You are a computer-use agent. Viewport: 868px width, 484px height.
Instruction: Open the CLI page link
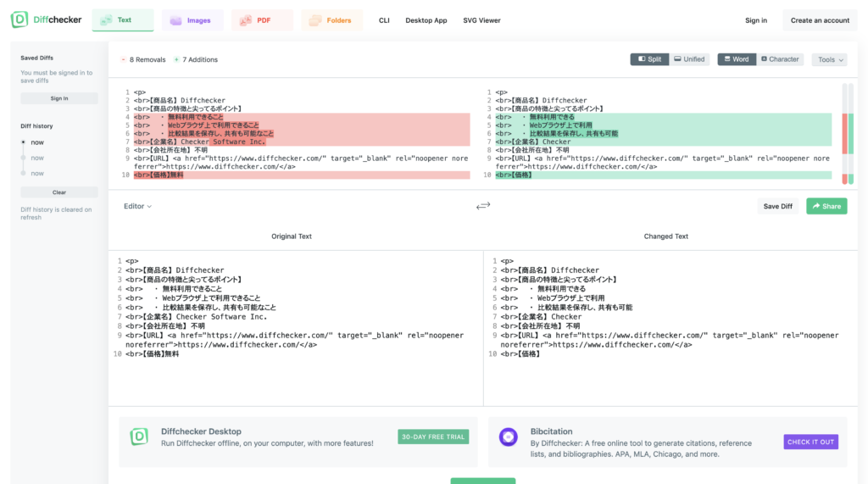(x=384, y=20)
